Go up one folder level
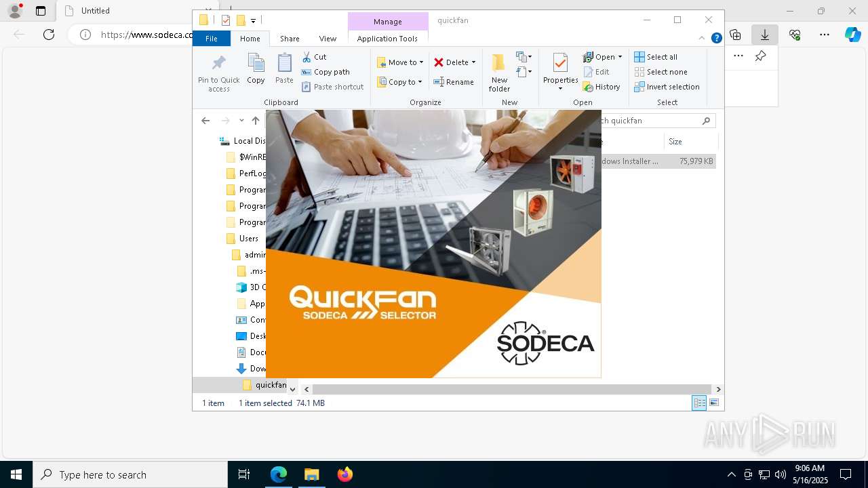Viewport: 868px width, 488px height. (x=256, y=121)
